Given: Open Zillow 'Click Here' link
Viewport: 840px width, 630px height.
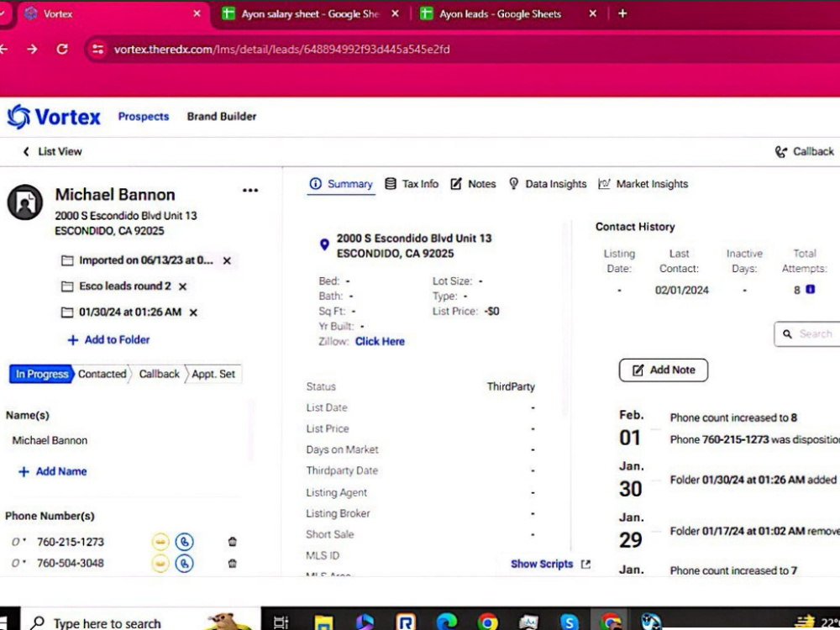Looking at the screenshot, I should pyautogui.click(x=380, y=341).
